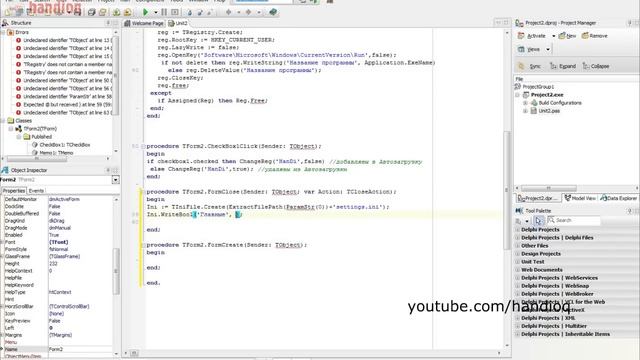Screen dimensions: 640x360
Task: Expand the Unit2.pas node
Action: (x=525, y=111)
